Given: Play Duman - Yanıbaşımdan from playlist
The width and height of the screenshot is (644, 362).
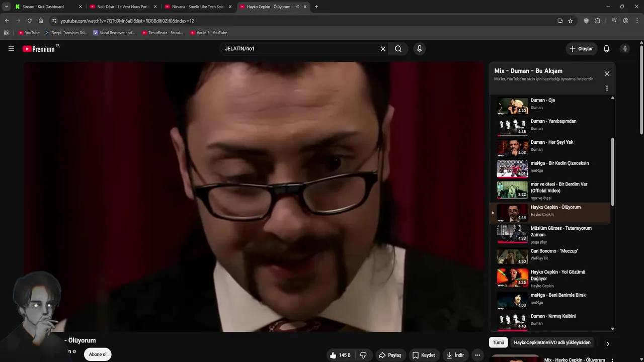Looking at the screenshot, I should (x=550, y=127).
